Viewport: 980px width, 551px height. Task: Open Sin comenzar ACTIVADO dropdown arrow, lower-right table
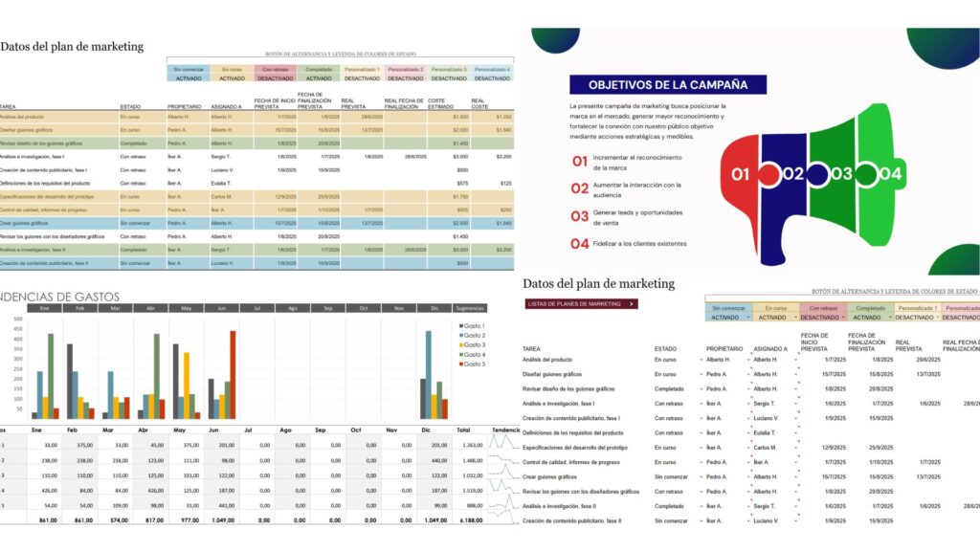coord(746,317)
